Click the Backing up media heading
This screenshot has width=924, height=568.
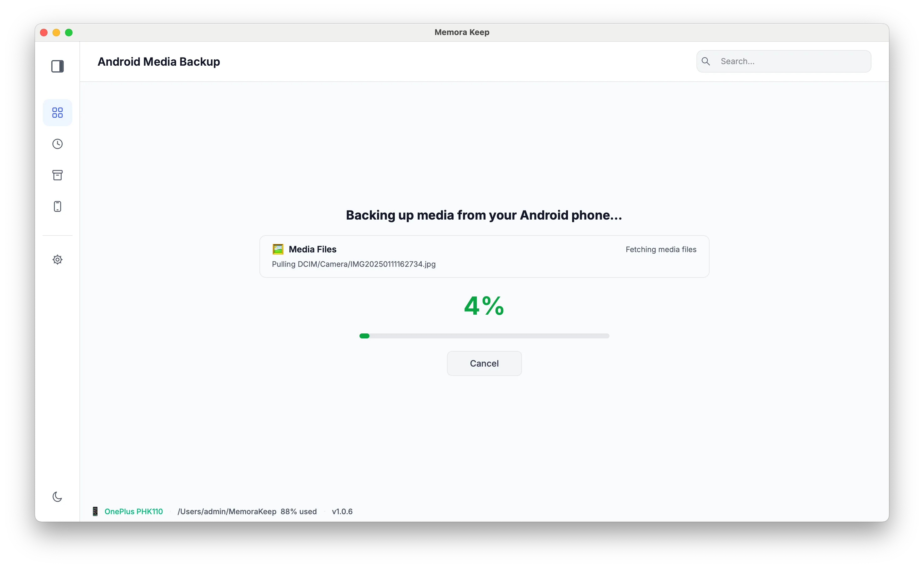(x=484, y=215)
